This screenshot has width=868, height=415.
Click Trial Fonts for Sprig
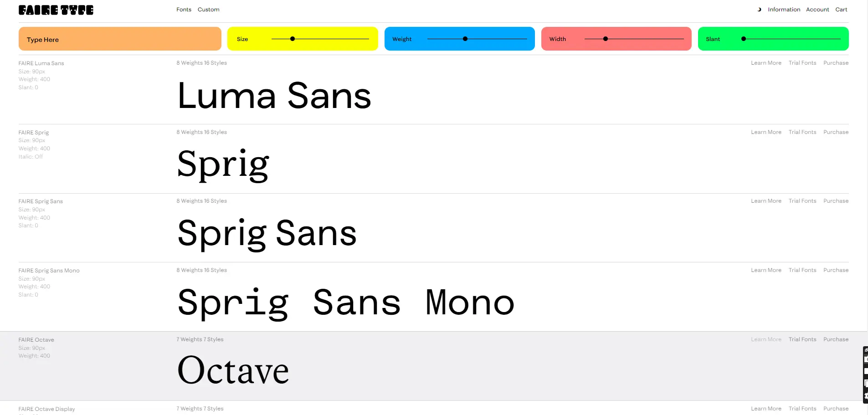click(x=802, y=132)
